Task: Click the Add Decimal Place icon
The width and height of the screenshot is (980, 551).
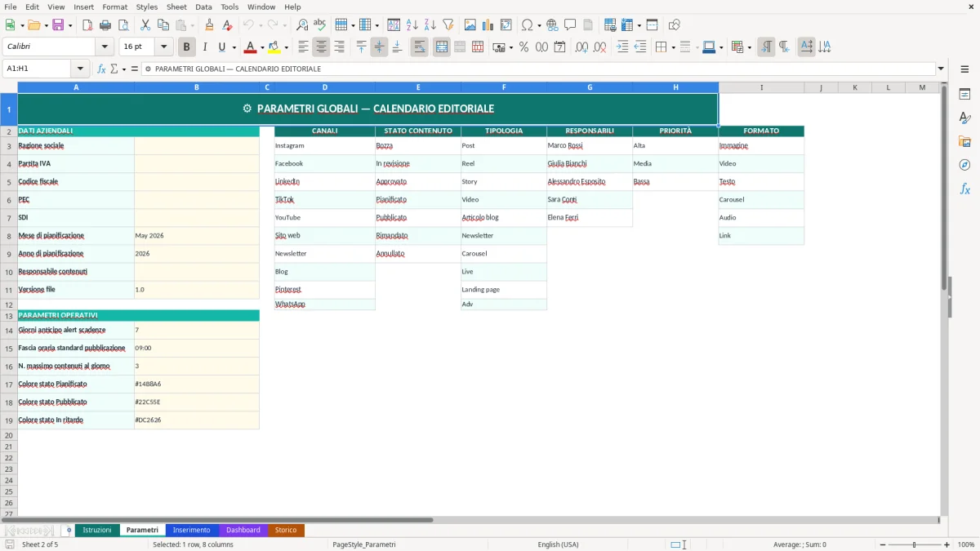Action: [581, 47]
